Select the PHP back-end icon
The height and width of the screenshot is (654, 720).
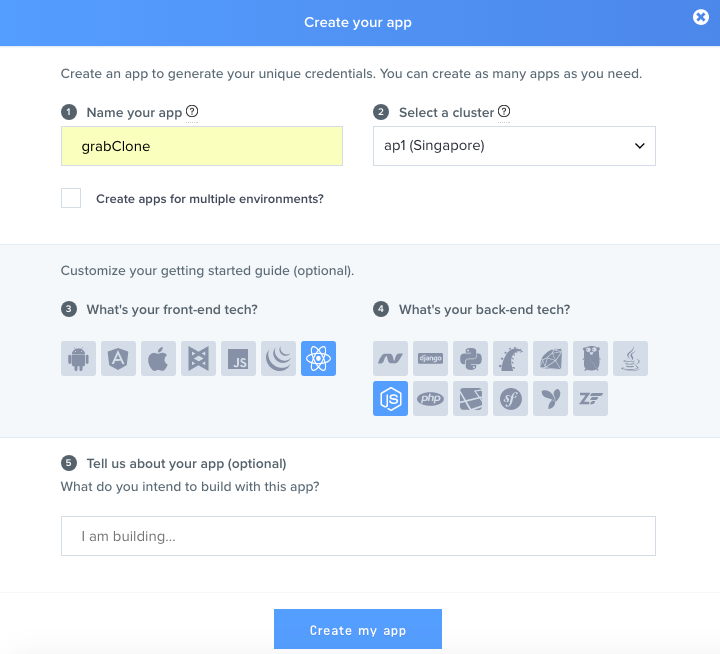(x=430, y=398)
